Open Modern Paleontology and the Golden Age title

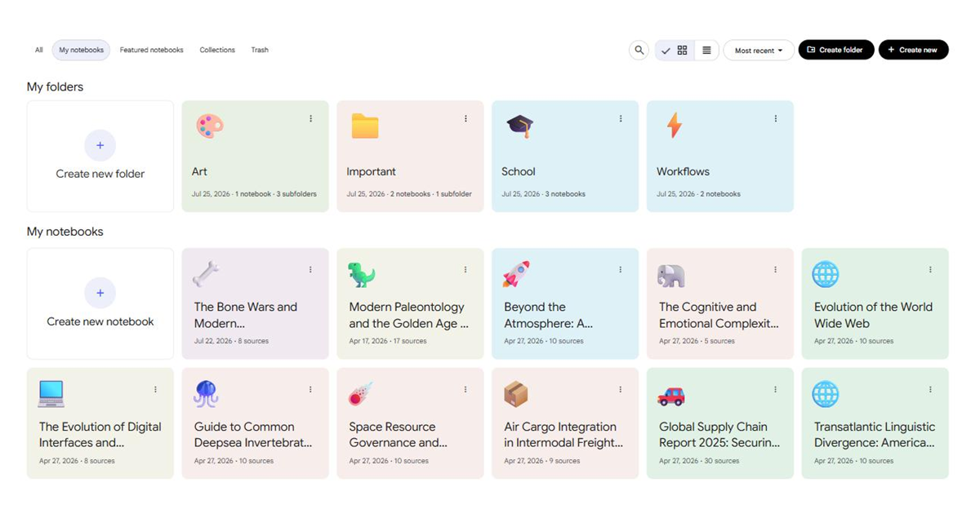tap(408, 315)
